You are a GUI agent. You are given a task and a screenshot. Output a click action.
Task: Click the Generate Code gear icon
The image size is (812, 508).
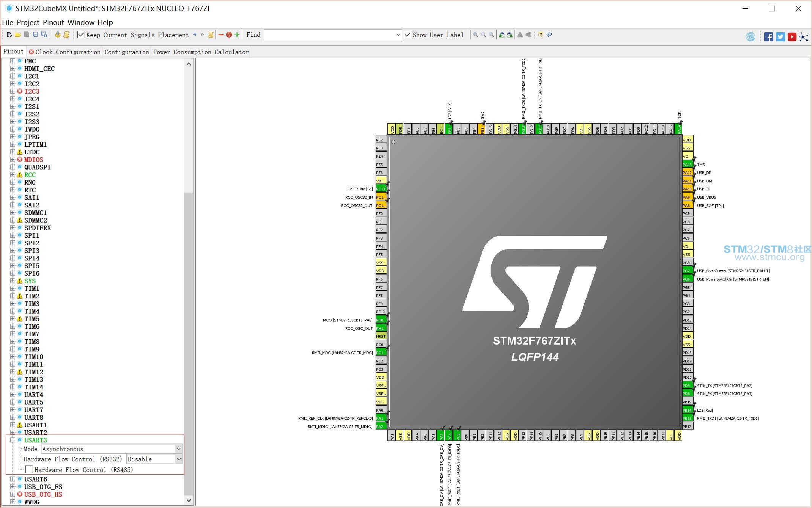pos(58,35)
